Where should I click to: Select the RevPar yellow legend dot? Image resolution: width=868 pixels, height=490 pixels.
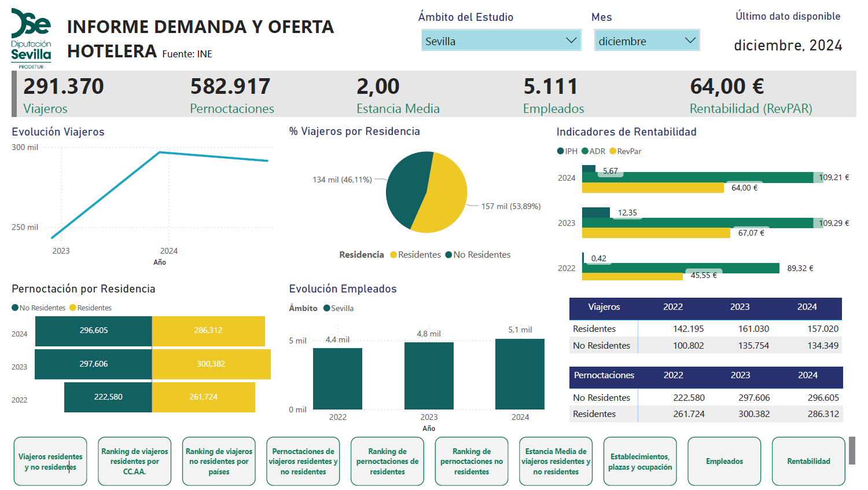click(613, 151)
